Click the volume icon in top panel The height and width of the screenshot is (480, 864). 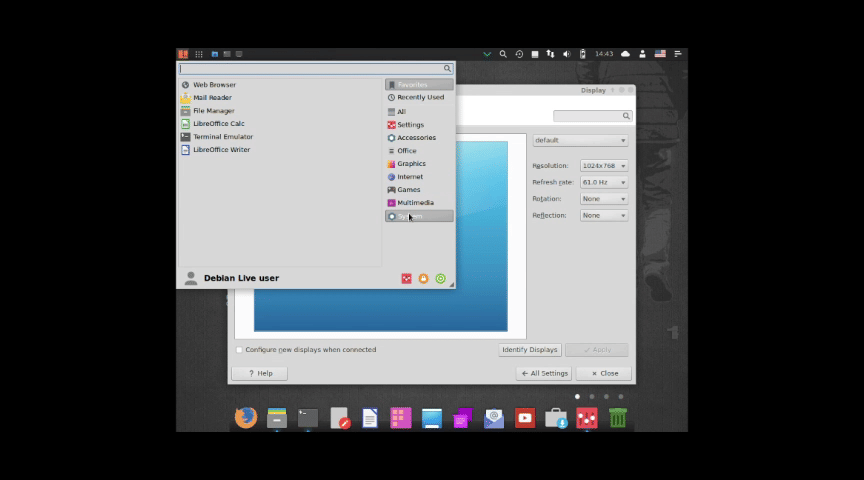(566, 54)
